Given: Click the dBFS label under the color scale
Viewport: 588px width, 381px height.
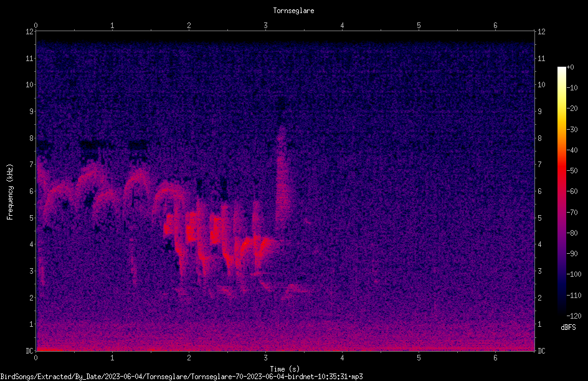Looking at the screenshot, I should coord(568,327).
